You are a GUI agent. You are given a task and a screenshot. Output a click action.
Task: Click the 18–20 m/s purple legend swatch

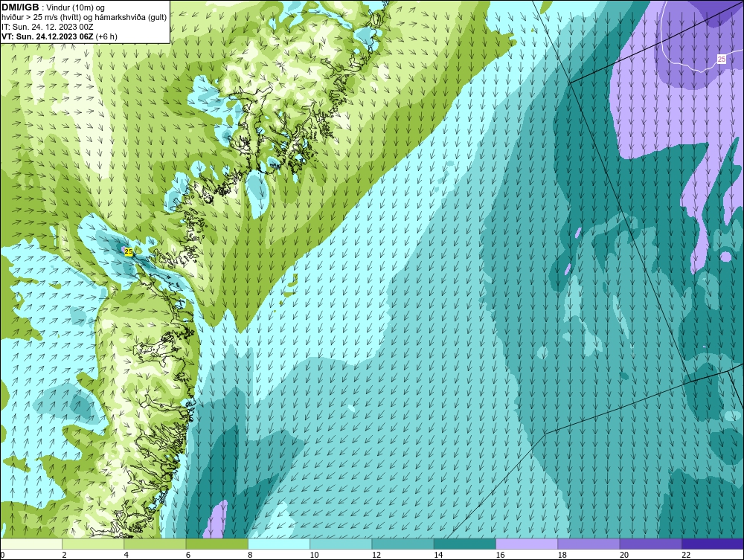[x=589, y=544]
